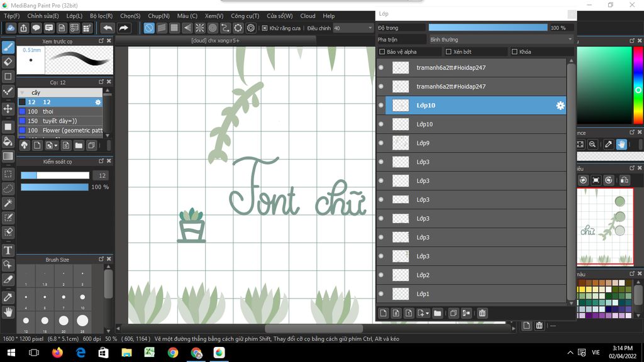644x362 pixels.
Task: Select the Gradient tool
Action: [x=8, y=156]
